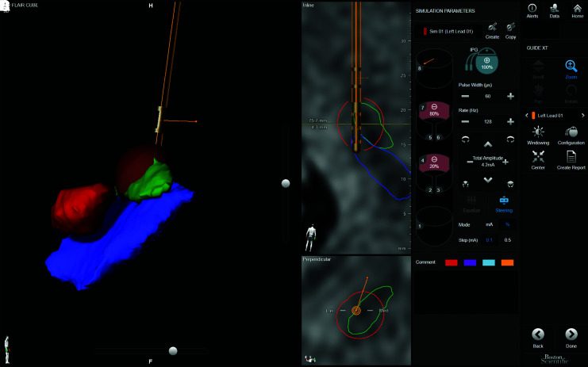588x367 pixels.
Task: Go to the Home screen
Action: (577, 10)
